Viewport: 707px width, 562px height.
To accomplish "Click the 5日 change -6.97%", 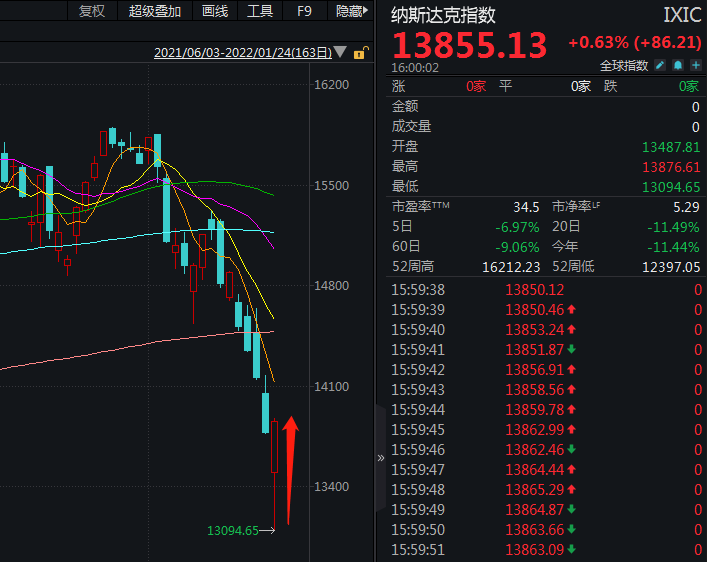I will [517, 227].
